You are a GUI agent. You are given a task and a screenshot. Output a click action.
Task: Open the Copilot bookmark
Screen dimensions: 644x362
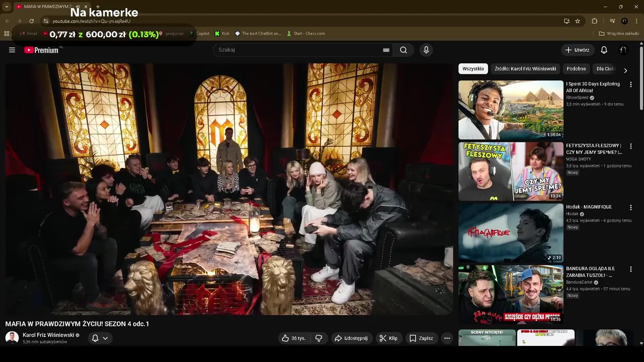tap(200, 34)
